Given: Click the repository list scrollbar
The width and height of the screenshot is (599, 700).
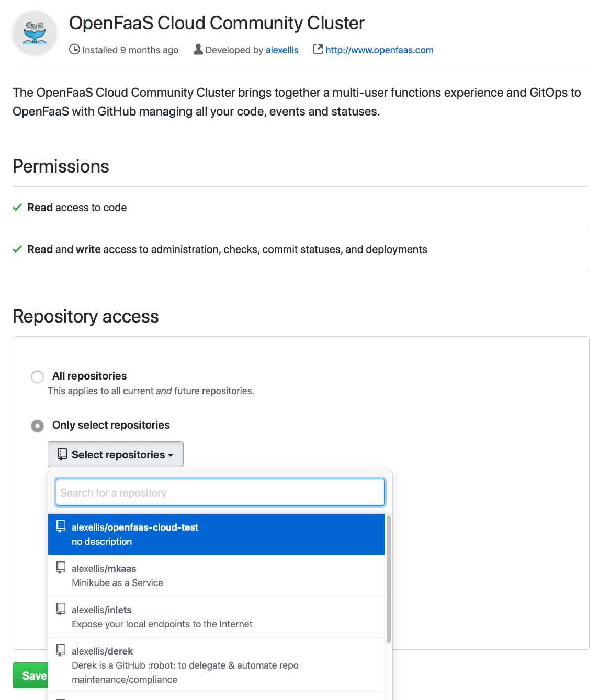Looking at the screenshot, I should [x=388, y=578].
